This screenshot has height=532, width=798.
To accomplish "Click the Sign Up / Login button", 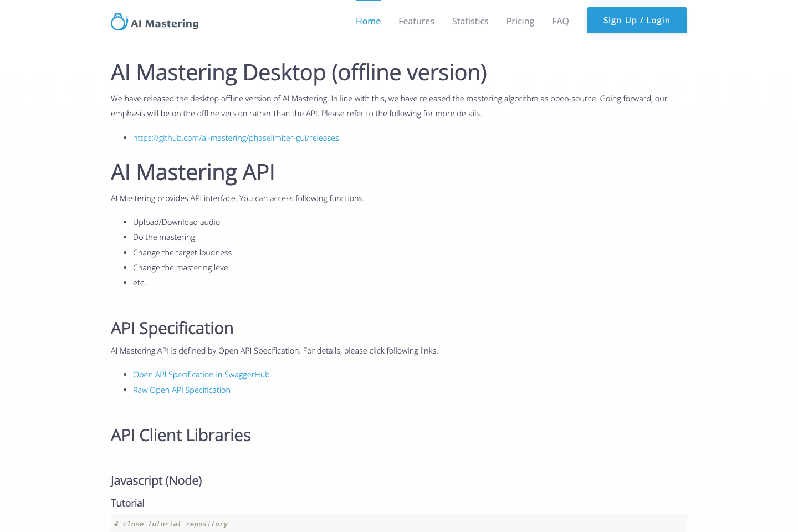I will [636, 20].
